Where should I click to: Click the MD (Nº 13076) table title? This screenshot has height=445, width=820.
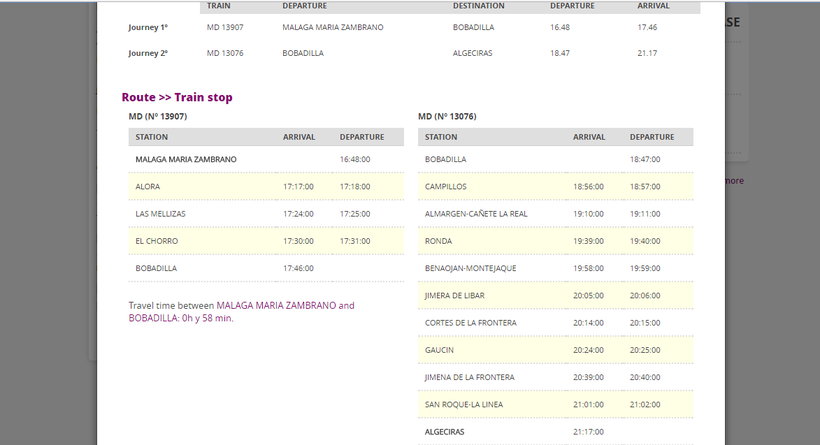(447, 117)
